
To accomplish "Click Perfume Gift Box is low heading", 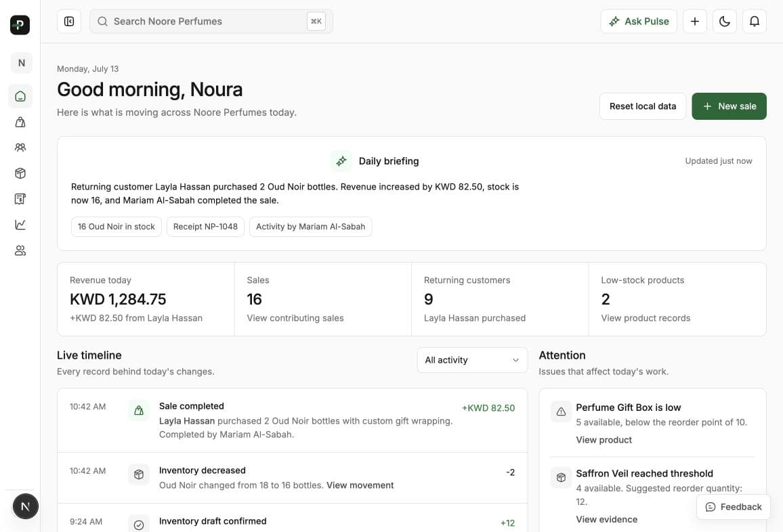I will coord(628,407).
